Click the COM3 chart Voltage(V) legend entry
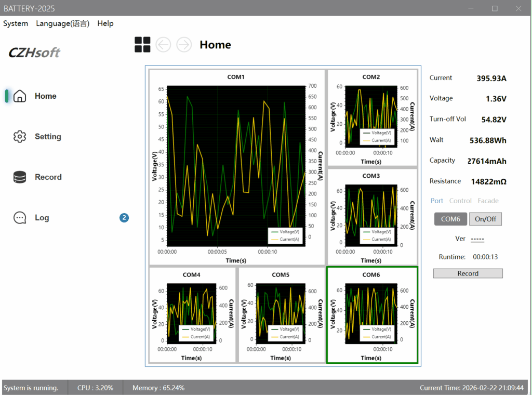Image resolution: width=532 pixels, height=395 pixels. (377, 232)
